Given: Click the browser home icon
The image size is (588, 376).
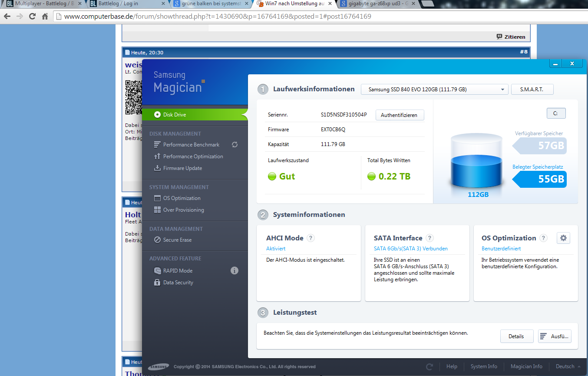Looking at the screenshot, I should click(x=45, y=17).
